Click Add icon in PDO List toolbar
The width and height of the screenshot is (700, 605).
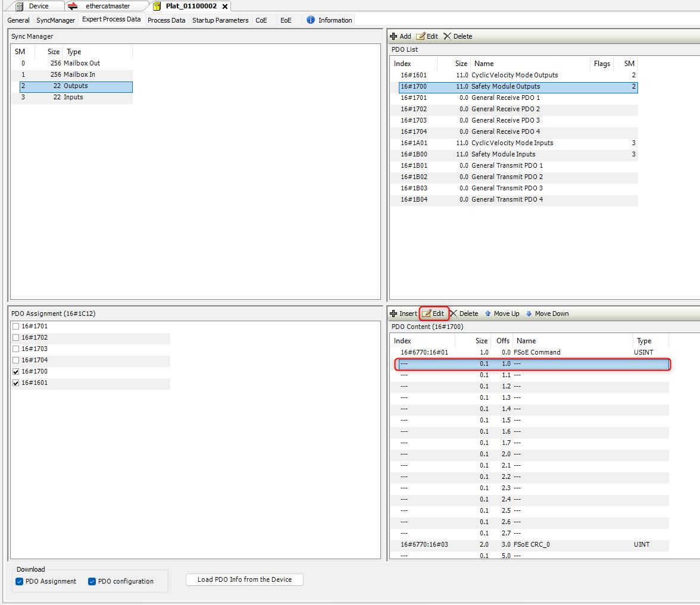pos(393,36)
